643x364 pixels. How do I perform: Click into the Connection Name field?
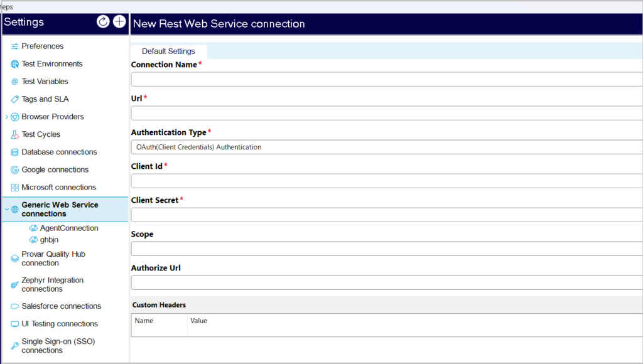click(386, 79)
